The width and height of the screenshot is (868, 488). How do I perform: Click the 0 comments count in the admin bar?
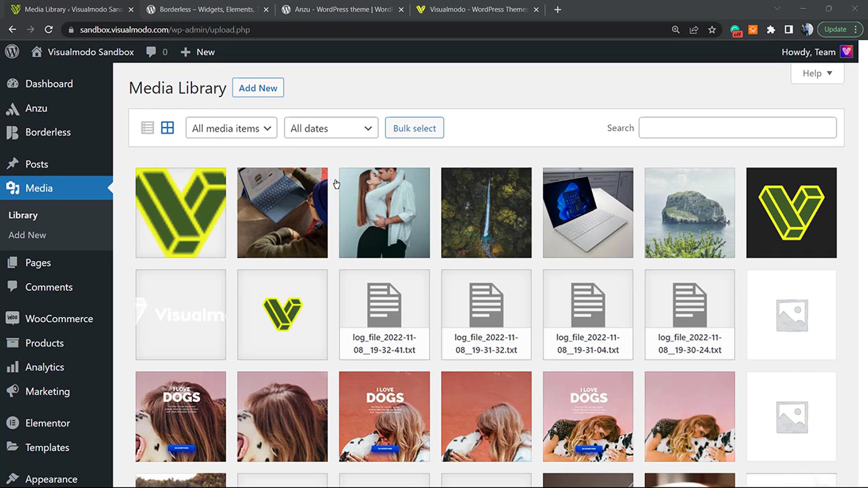pos(165,52)
